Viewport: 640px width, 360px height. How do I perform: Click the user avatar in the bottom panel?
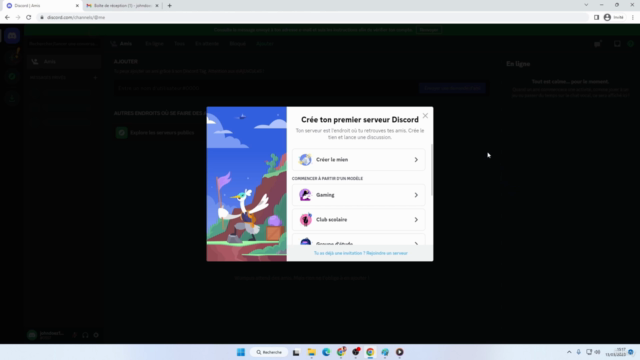(32, 335)
